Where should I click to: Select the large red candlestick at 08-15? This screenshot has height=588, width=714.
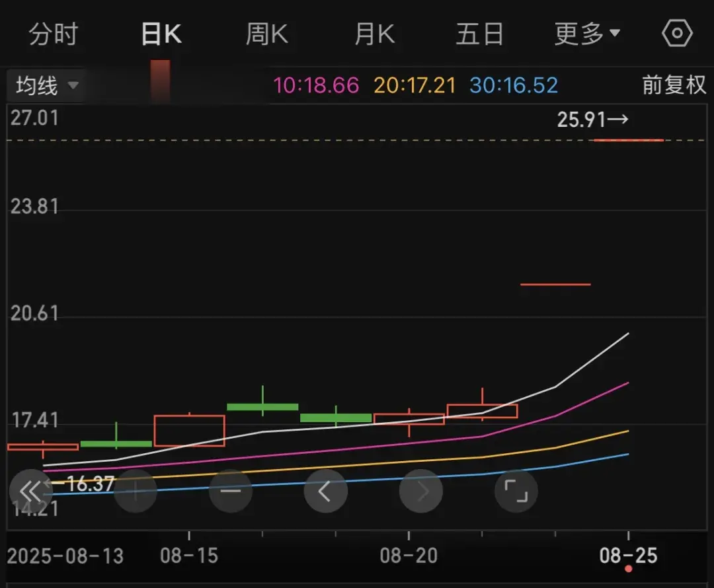pos(190,430)
